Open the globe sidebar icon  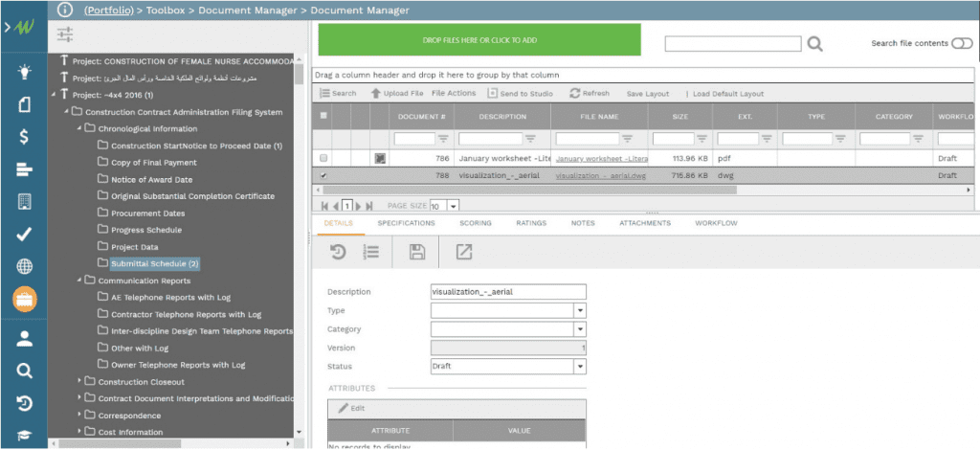[24, 267]
